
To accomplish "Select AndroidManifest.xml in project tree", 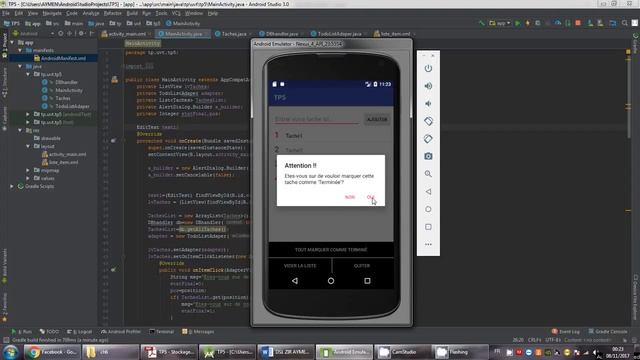I will tap(63, 58).
